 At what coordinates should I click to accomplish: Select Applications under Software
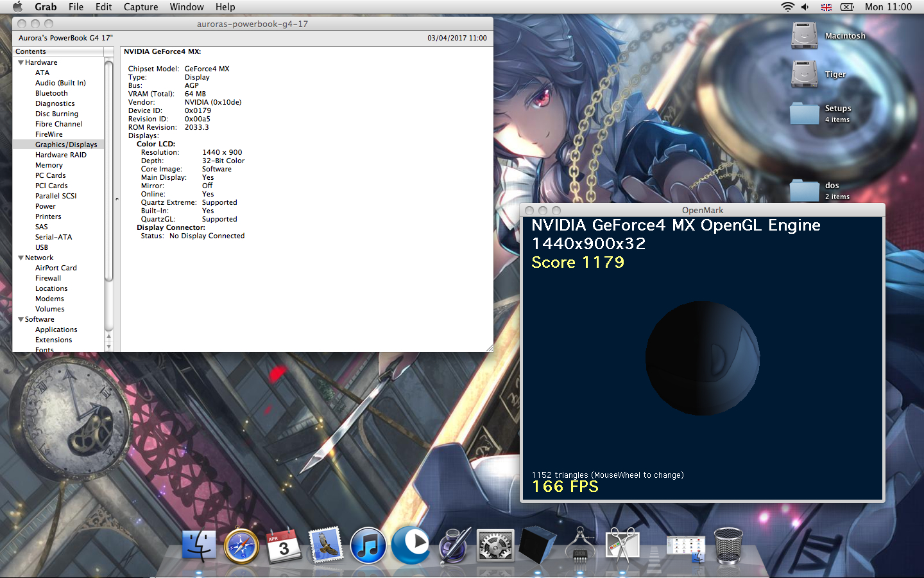coord(56,329)
